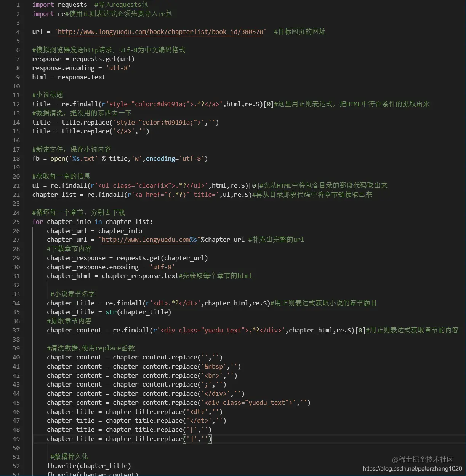Click the replace('<br>','') line
This screenshot has height=476, width=466.
tap(142, 376)
